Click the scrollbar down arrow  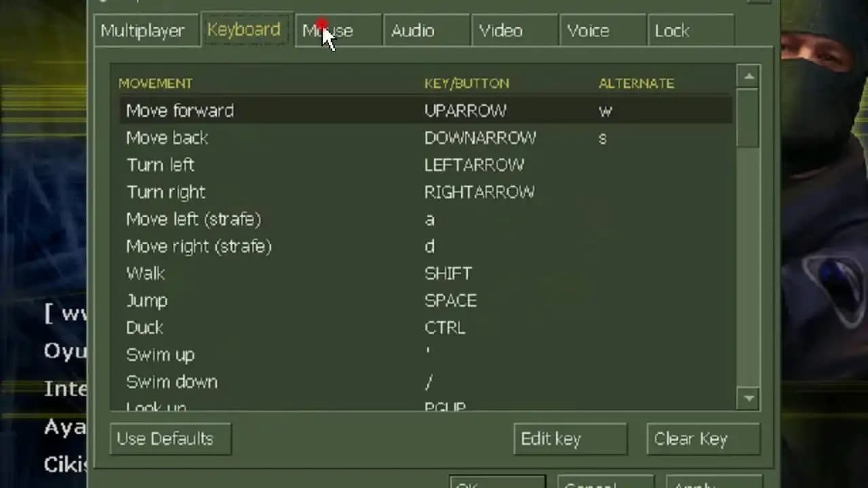coord(749,398)
